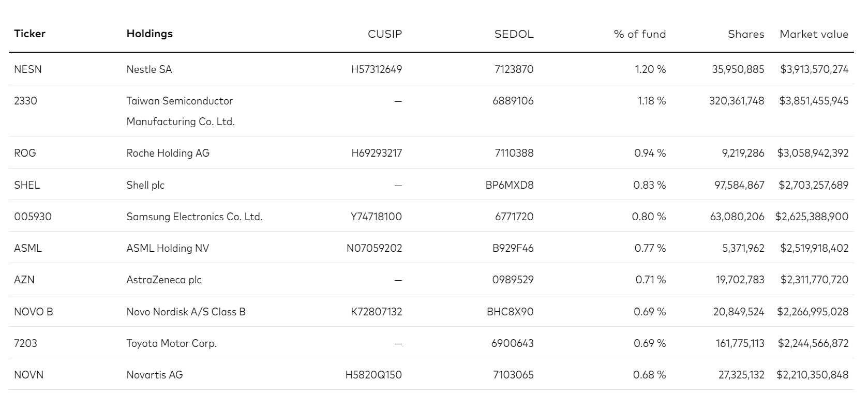
Task: Click the SEDOL column header
Action: (x=514, y=34)
